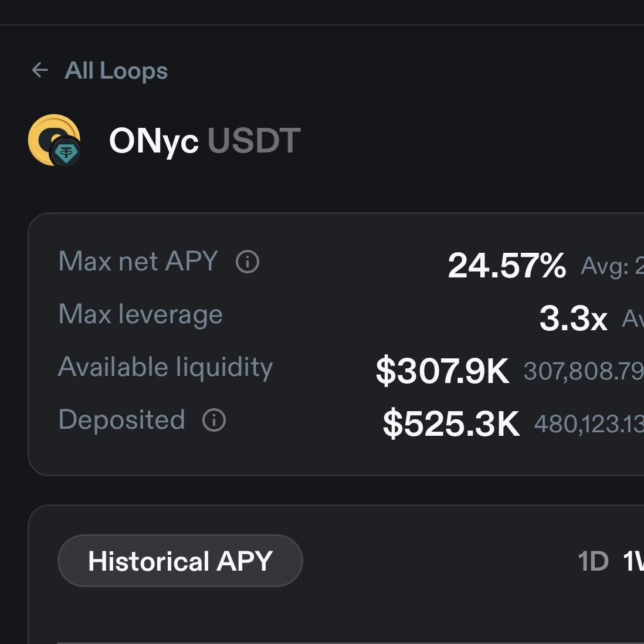Click the 307,808.79 token amount
Viewport: 644px width, 644px height.
(x=583, y=371)
